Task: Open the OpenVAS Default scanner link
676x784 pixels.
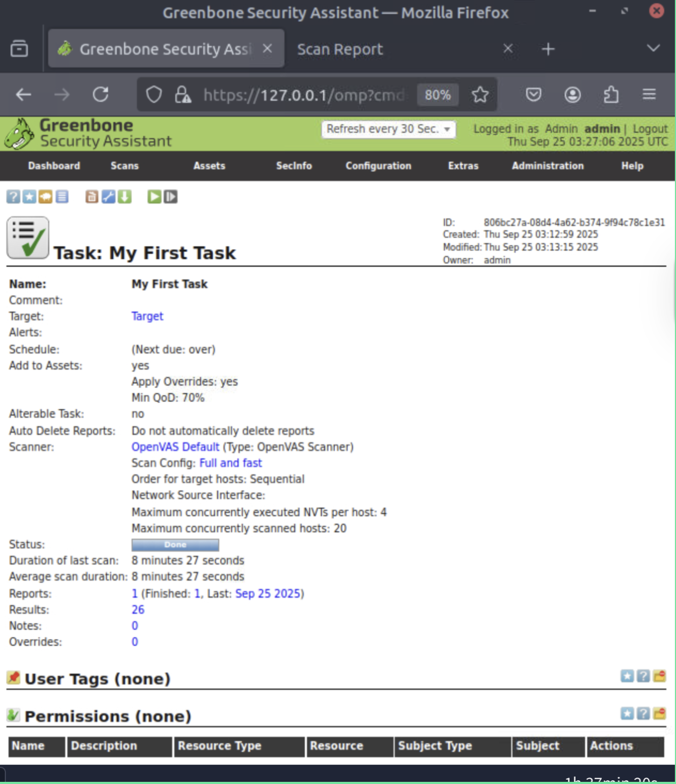Action: tap(175, 447)
